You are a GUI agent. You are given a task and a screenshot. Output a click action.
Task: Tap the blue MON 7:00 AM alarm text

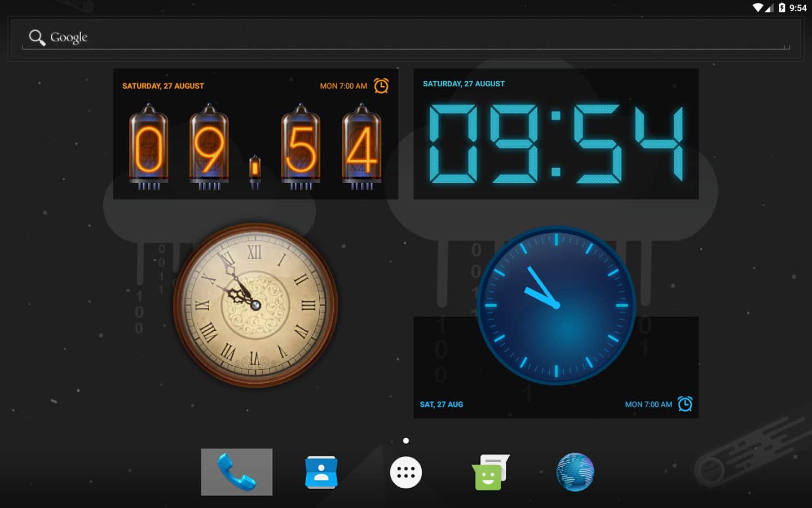648,405
